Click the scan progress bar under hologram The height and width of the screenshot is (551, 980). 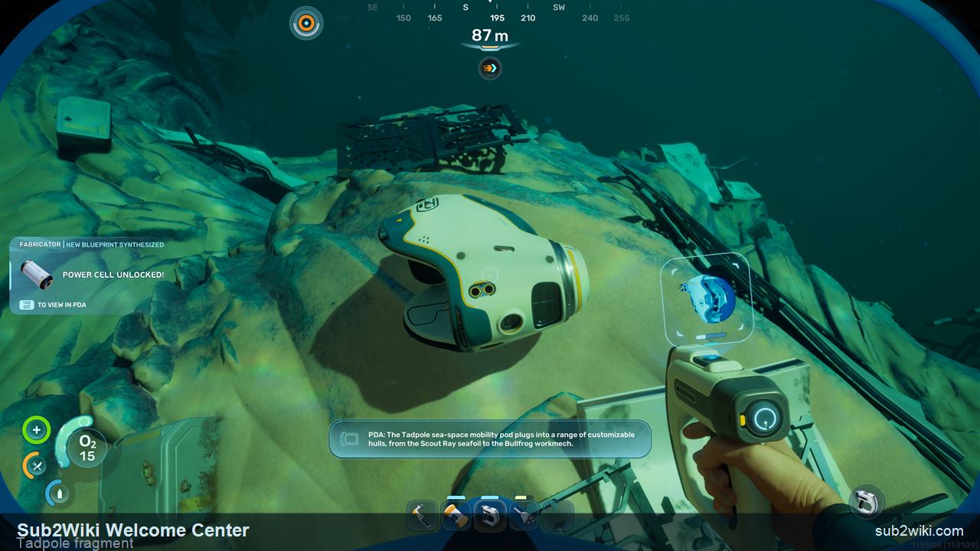click(x=710, y=336)
